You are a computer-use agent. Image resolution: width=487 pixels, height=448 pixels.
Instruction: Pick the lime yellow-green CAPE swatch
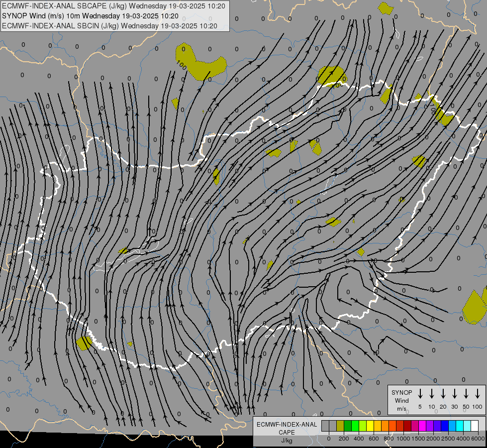pyautogui.click(x=363, y=426)
